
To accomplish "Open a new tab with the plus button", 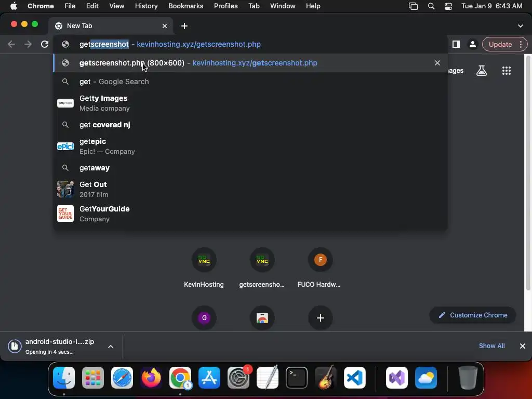I will point(184,26).
